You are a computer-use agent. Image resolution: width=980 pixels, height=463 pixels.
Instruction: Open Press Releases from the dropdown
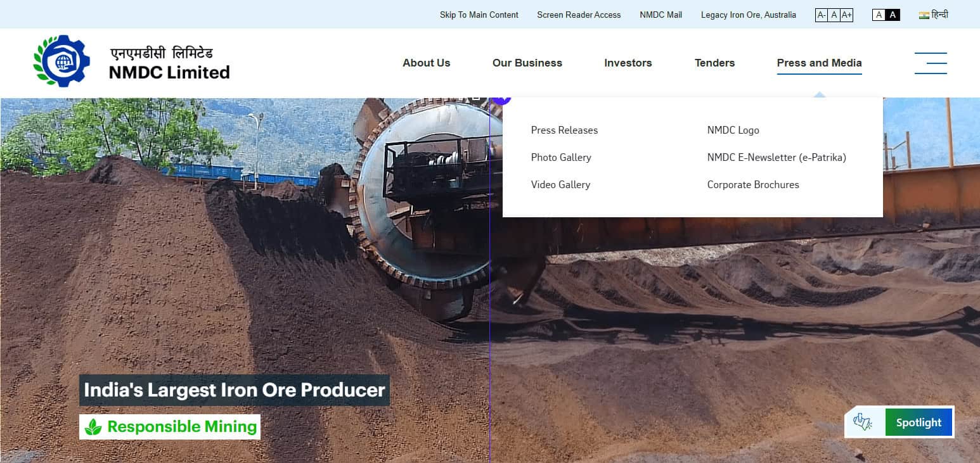click(x=564, y=130)
